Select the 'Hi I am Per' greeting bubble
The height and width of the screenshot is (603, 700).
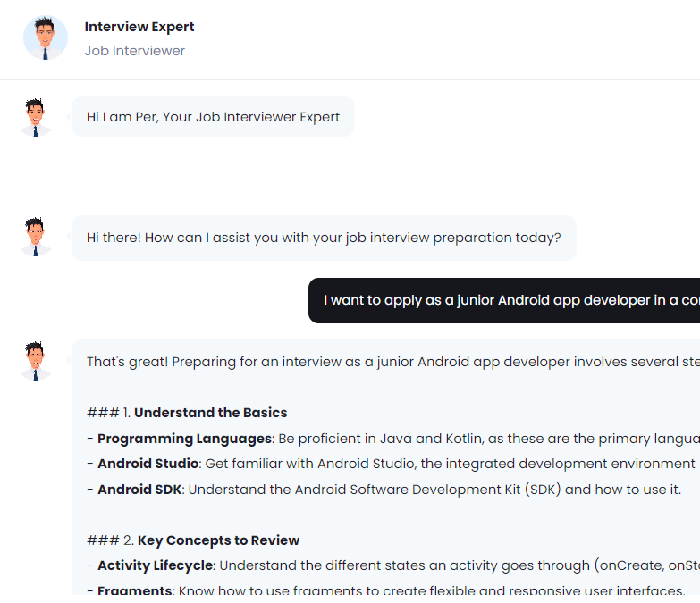[213, 117]
